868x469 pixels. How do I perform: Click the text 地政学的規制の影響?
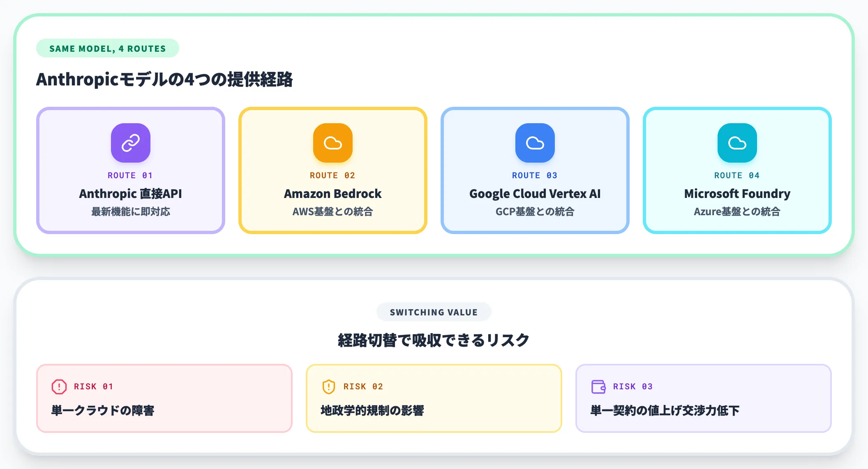(372, 410)
